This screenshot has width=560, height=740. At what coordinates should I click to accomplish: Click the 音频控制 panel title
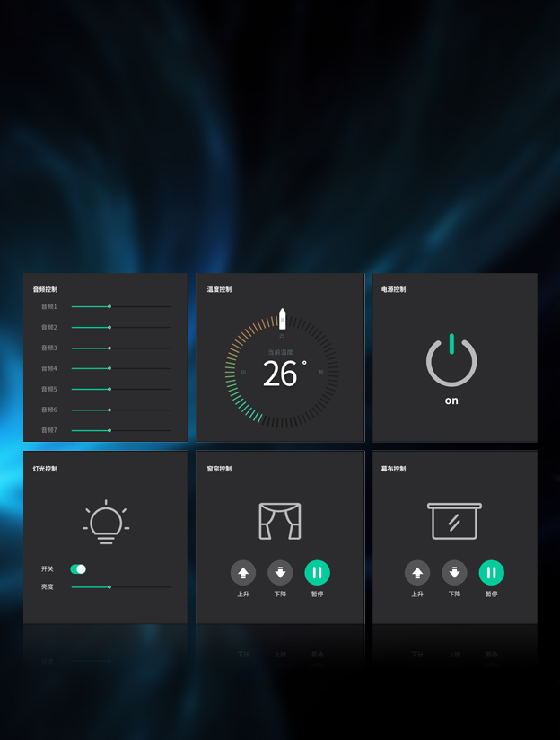click(x=45, y=289)
